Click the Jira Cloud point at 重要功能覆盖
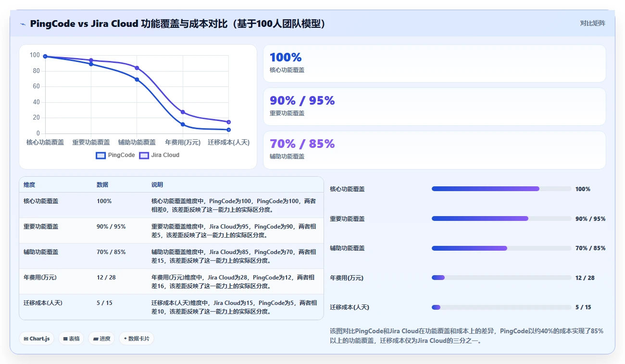 click(x=91, y=60)
